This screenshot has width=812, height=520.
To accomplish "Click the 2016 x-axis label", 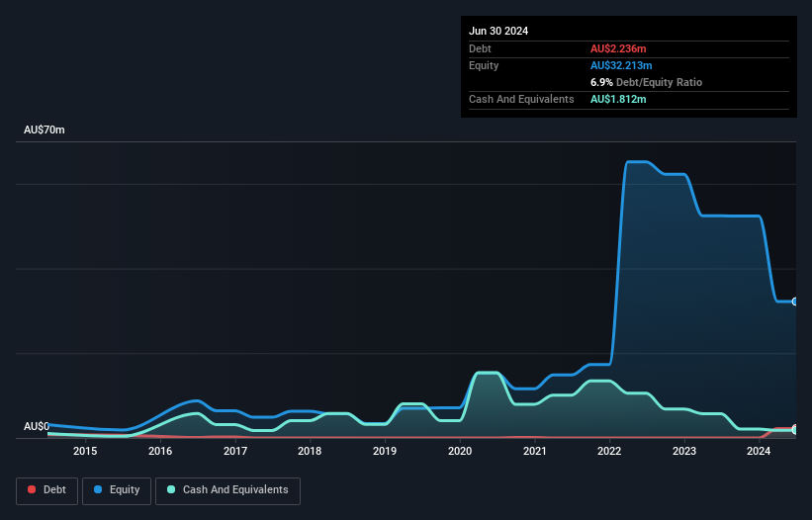I will coord(160,451).
